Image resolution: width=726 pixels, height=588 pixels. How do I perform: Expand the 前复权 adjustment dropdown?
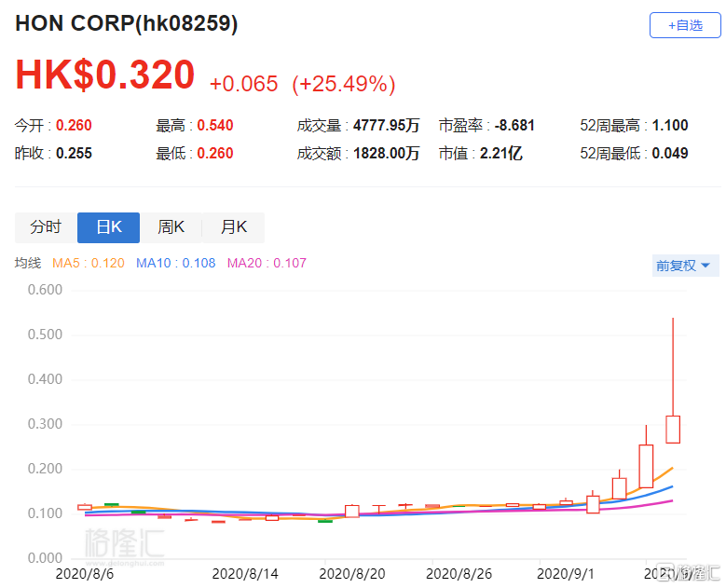click(x=683, y=266)
